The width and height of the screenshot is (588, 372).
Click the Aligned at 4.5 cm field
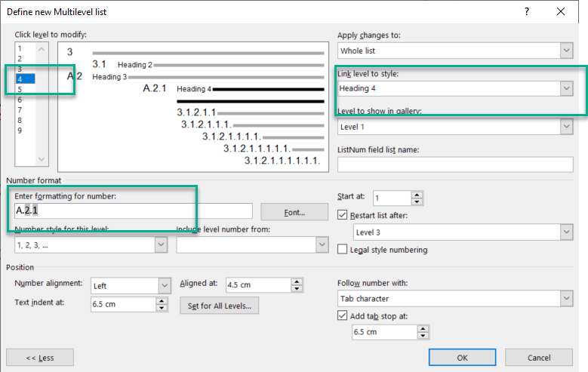click(x=258, y=285)
